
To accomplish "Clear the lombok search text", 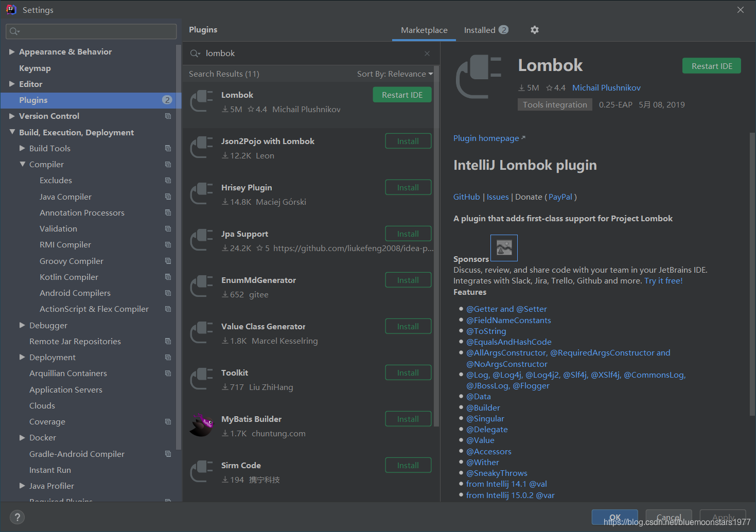I will point(427,54).
